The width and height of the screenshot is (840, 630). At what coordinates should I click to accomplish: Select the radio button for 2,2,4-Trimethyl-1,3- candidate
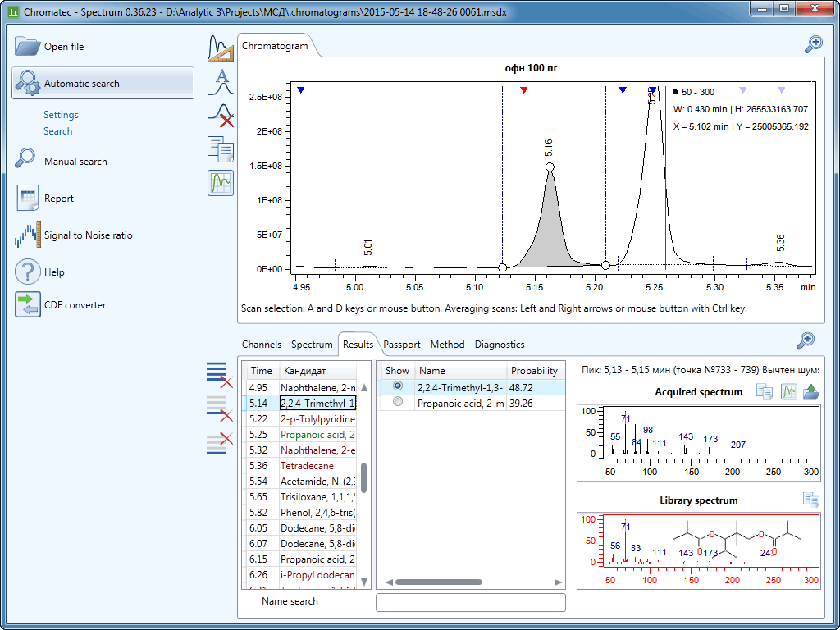398,386
